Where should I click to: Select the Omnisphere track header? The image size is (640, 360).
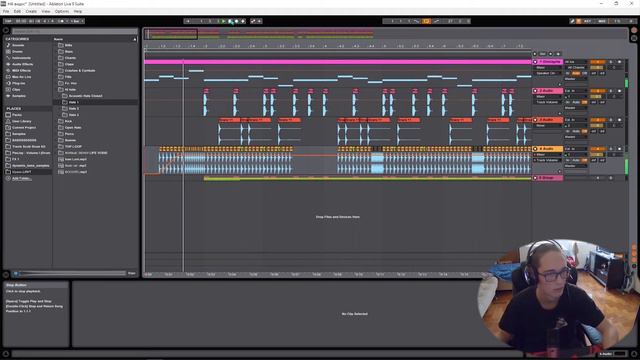coord(551,62)
